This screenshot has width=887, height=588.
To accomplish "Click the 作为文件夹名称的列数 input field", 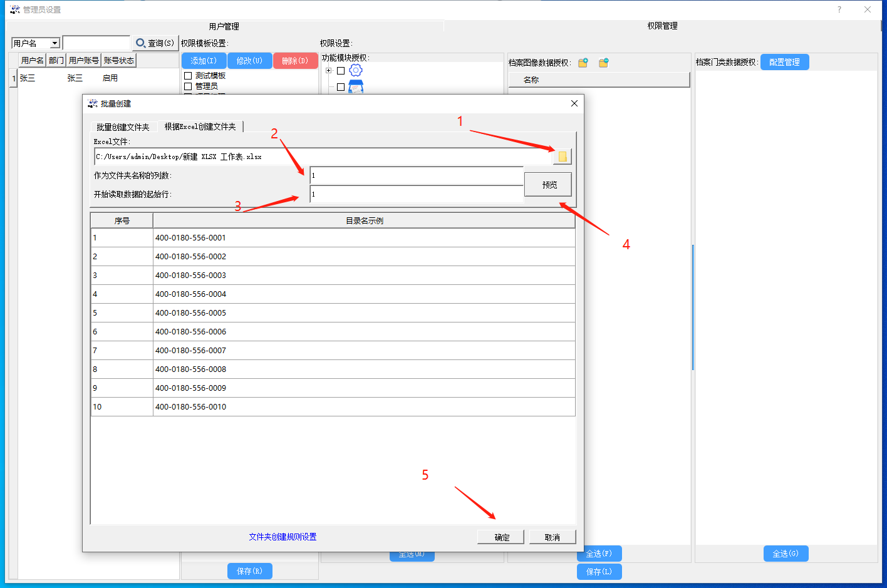I will tap(416, 175).
